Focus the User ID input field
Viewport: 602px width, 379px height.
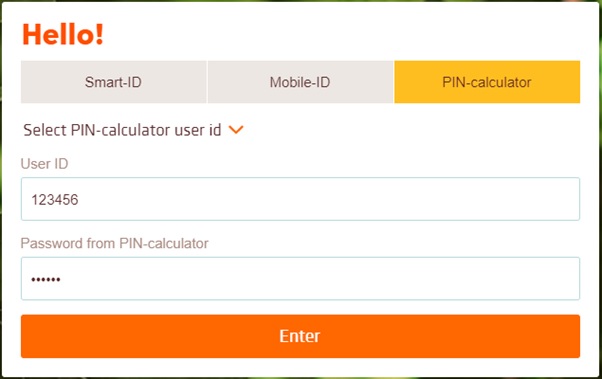pos(300,199)
